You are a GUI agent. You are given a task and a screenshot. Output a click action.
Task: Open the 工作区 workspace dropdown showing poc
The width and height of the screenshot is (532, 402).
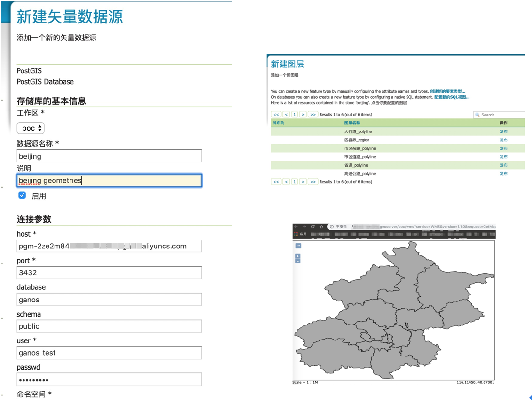[x=30, y=128]
